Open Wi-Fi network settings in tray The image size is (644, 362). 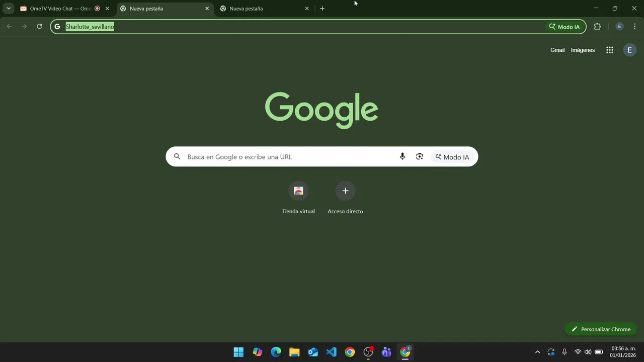[578, 352]
